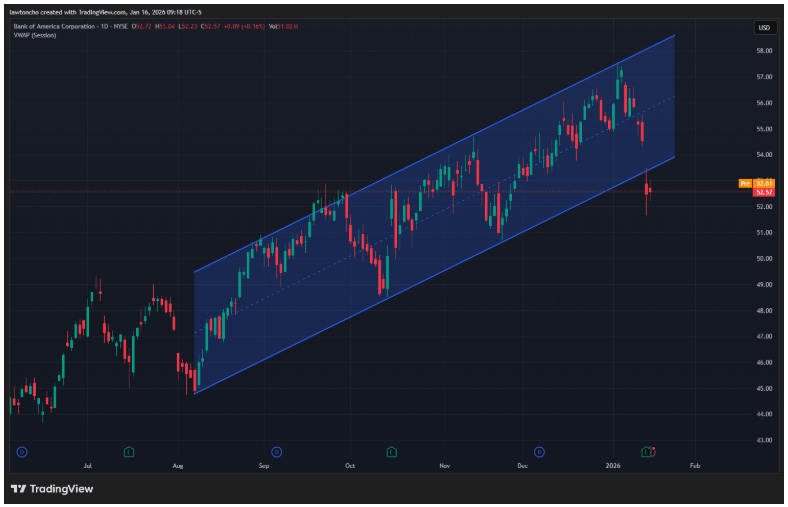Screen dimensions: 788x507
Task: Click the dividend D marker right of Dec
Action: point(539,452)
